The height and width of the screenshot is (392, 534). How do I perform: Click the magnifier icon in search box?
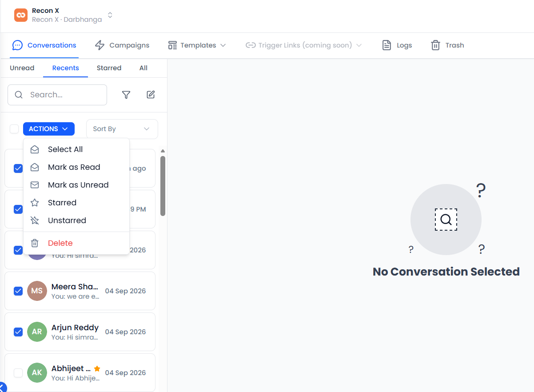coord(19,95)
